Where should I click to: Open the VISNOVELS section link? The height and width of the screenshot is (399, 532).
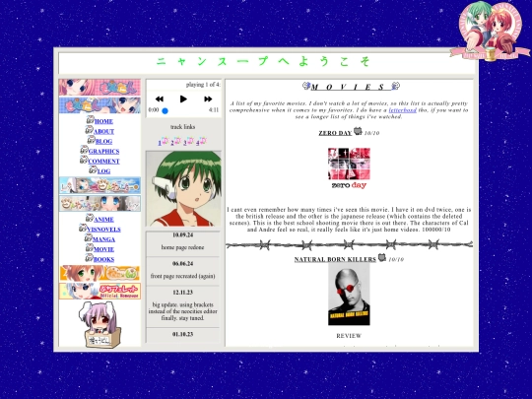[x=103, y=230]
